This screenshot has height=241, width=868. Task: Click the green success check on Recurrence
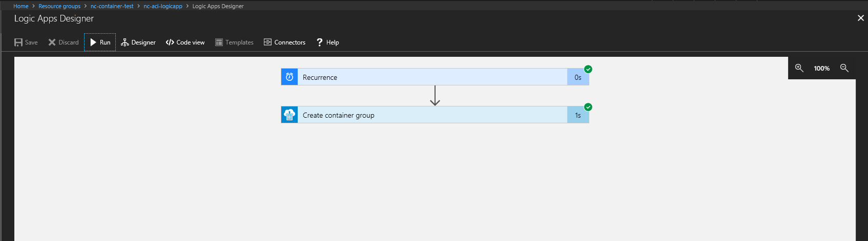(588, 69)
